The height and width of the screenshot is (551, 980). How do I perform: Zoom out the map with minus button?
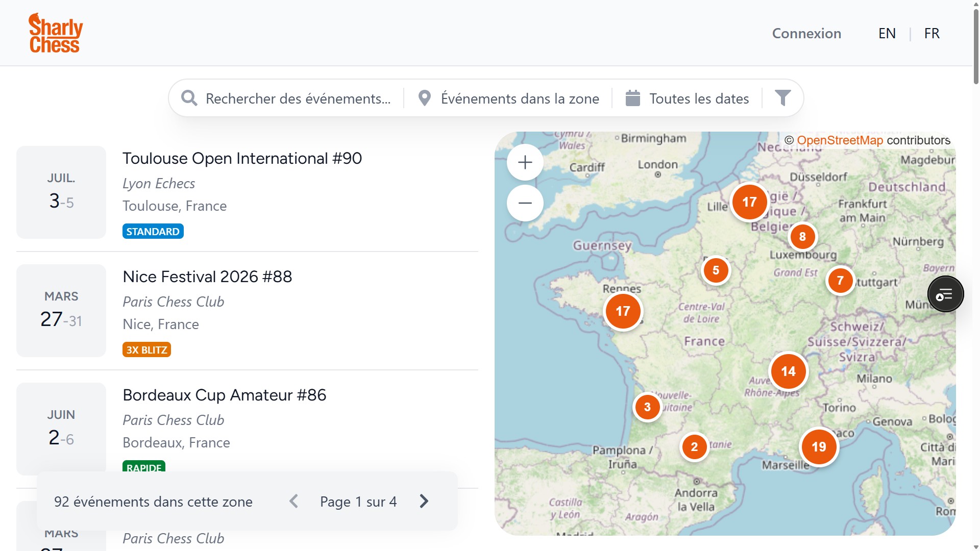tap(525, 203)
